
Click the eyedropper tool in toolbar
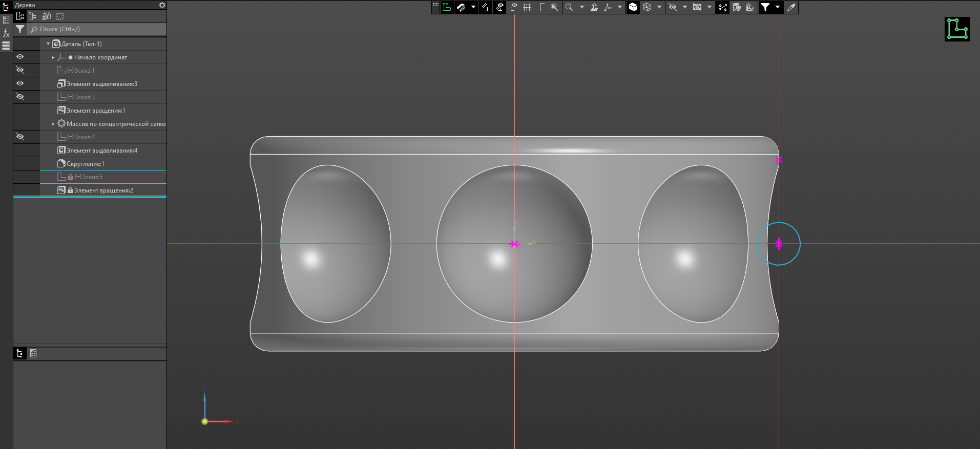(791, 7)
